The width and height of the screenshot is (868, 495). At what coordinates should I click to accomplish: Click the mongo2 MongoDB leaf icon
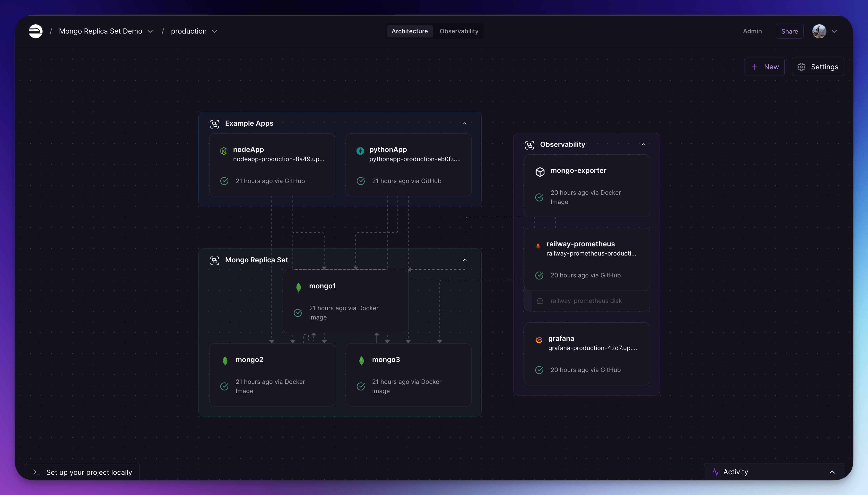(225, 360)
